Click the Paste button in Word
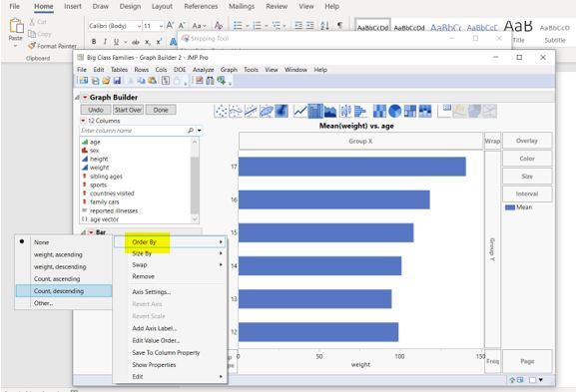Image resolution: width=576 pixels, height=392 pixels. coord(16,31)
